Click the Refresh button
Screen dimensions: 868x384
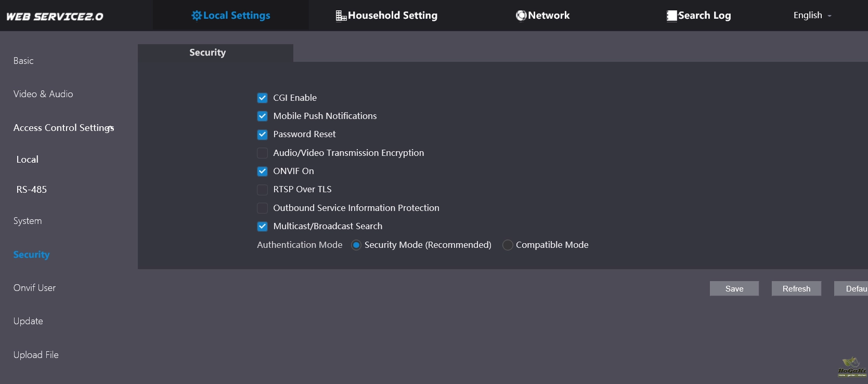[796, 289]
